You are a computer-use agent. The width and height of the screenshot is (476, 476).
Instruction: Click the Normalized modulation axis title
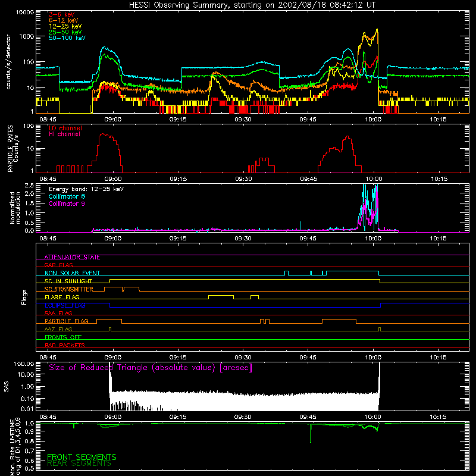pyautogui.click(x=15, y=208)
